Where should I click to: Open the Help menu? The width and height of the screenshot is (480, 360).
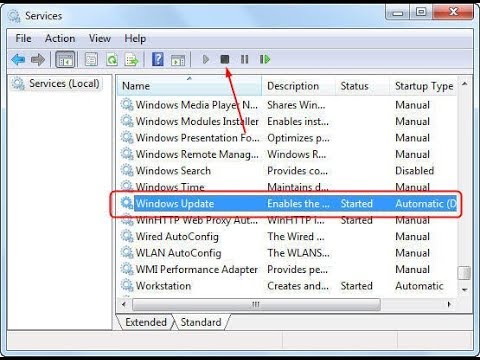click(x=135, y=39)
